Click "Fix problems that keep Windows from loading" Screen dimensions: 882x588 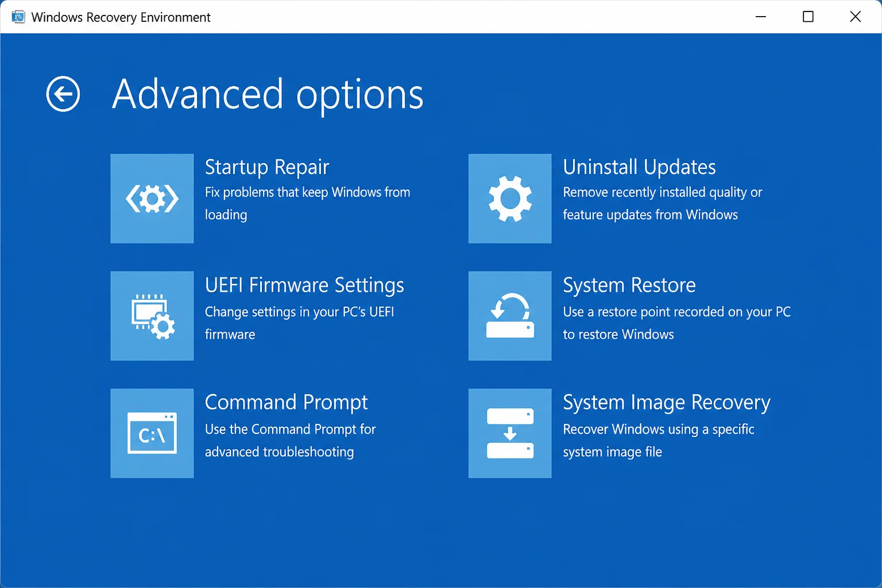[308, 203]
